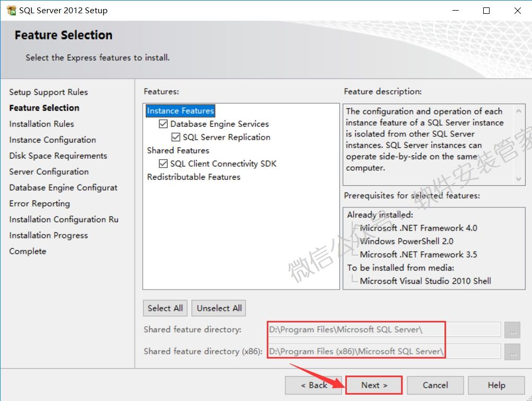This screenshot has width=532, height=401.
Task: Open the Disk Space Requirements step
Action: [x=58, y=156]
